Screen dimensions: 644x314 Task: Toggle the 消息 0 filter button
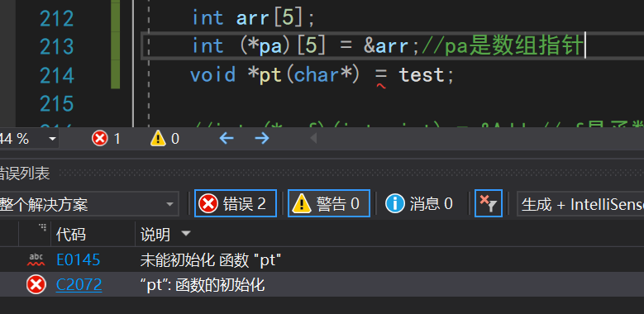coord(419,203)
